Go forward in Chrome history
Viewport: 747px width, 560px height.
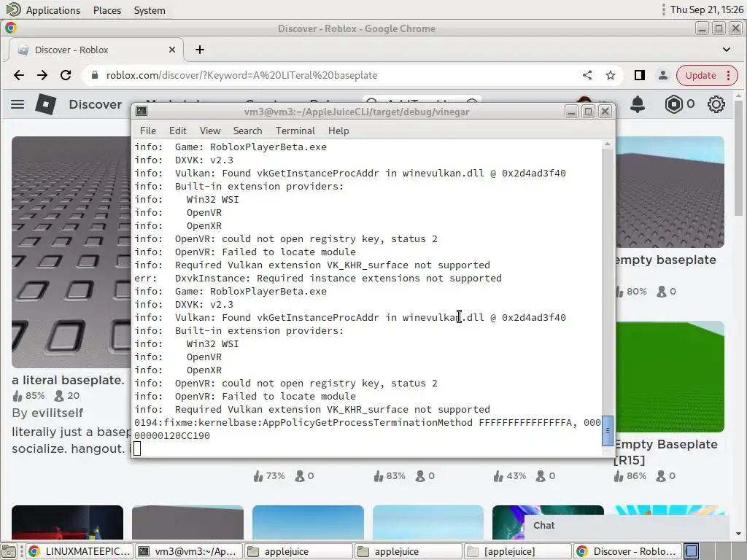[42, 75]
